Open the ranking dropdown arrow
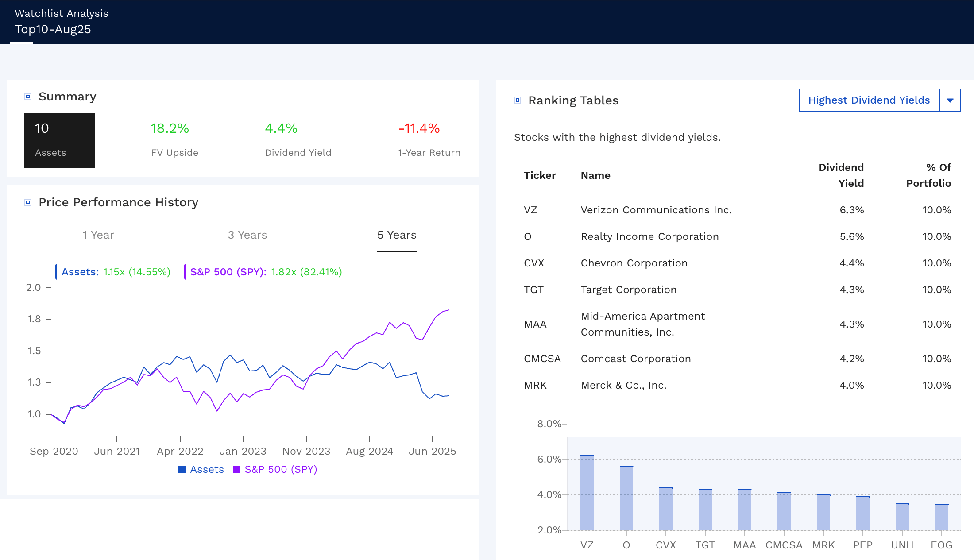This screenshot has height=560, width=974. point(950,100)
